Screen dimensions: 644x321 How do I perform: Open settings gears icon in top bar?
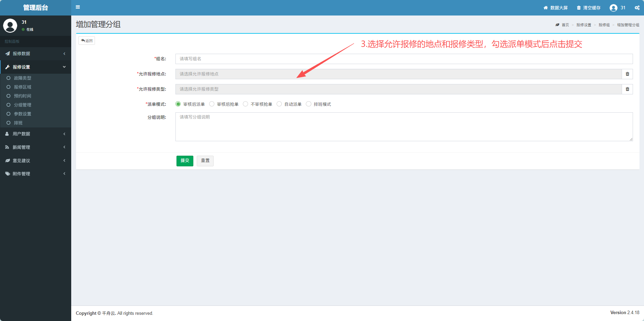point(637,8)
